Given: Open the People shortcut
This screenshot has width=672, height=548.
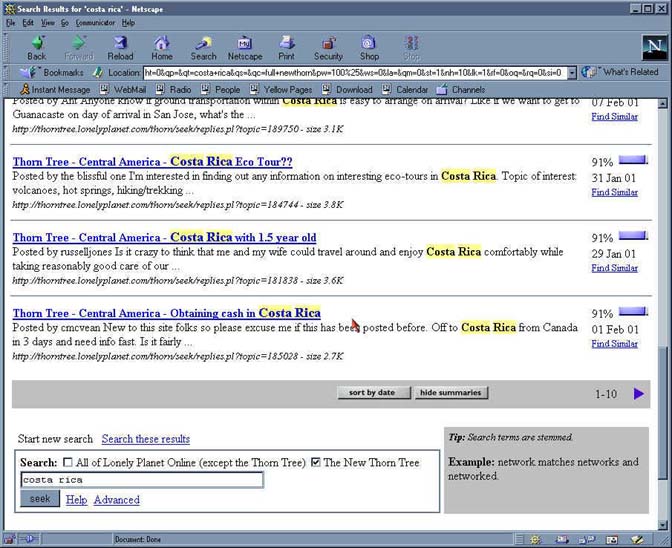Looking at the screenshot, I should (221, 90).
